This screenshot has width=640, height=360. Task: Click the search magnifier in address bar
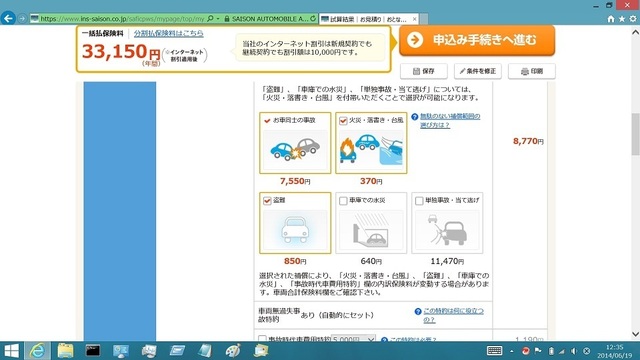(x=210, y=19)
